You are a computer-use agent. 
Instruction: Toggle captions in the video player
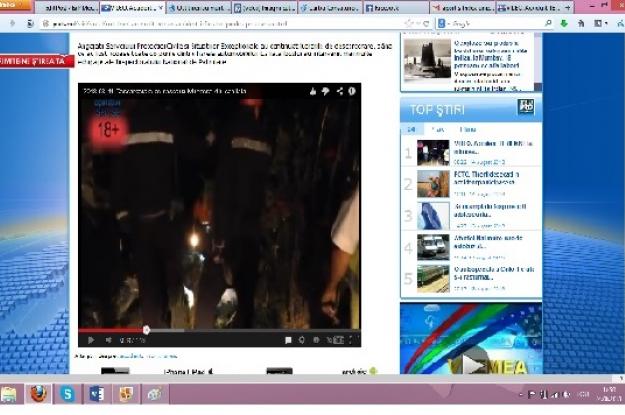[288, 340]
